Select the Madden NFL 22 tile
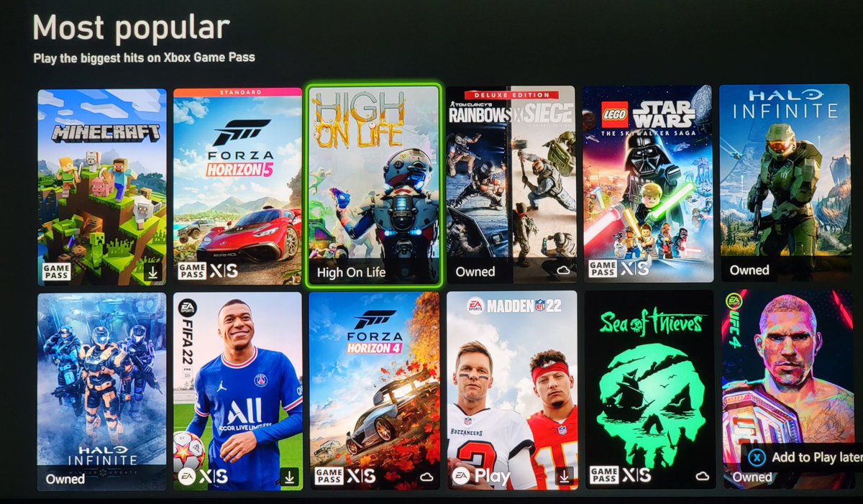This screenshot has width=863, height=504. tap(511, 390)
